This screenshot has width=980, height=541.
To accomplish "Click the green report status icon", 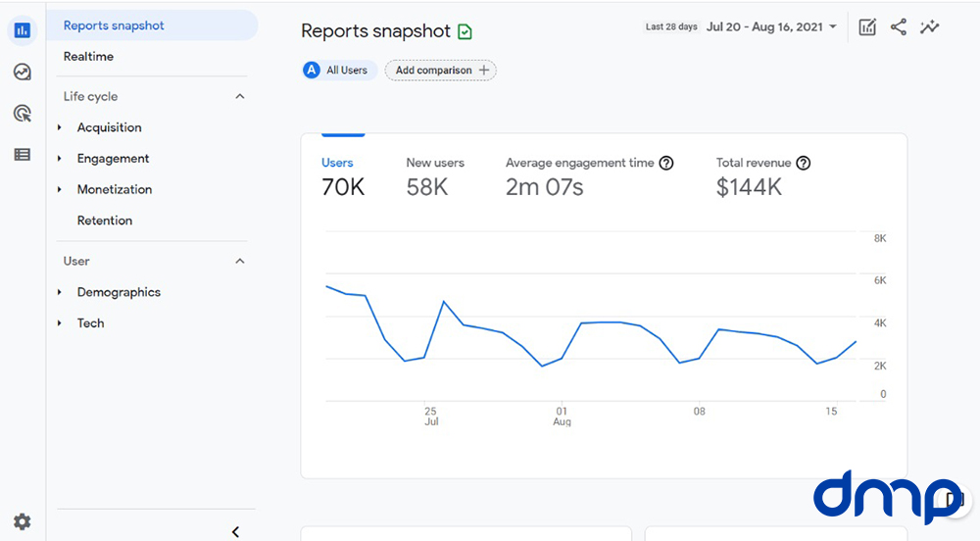I will click(465, 32).
